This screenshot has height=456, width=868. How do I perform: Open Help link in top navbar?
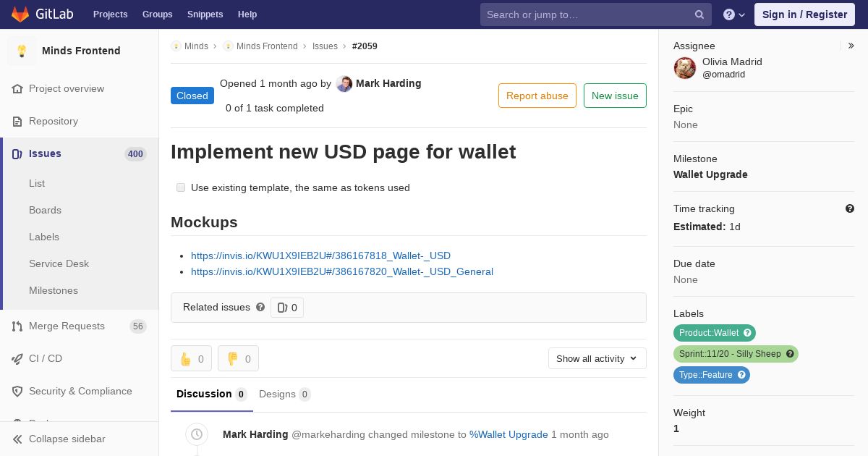click(247, 14)
